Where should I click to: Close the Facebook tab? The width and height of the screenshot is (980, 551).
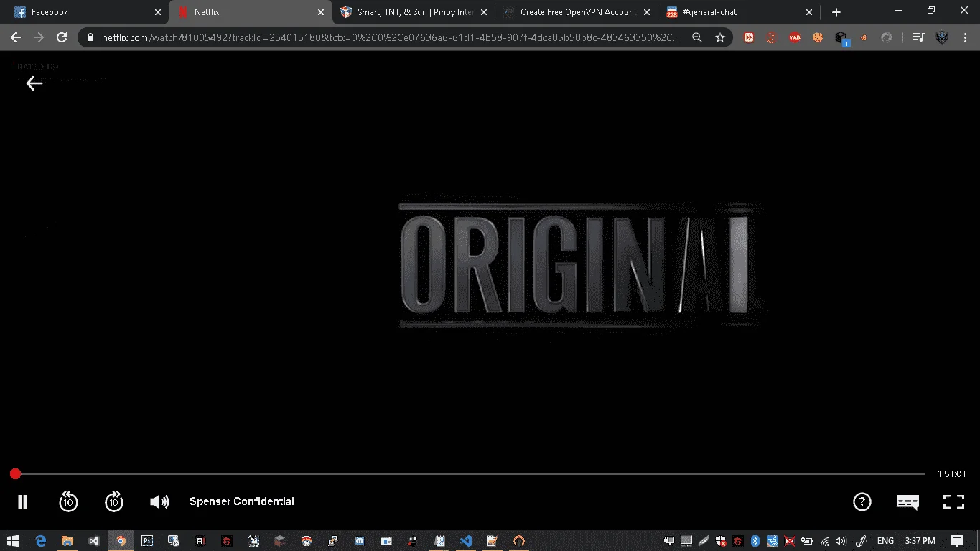click(158, 12)
